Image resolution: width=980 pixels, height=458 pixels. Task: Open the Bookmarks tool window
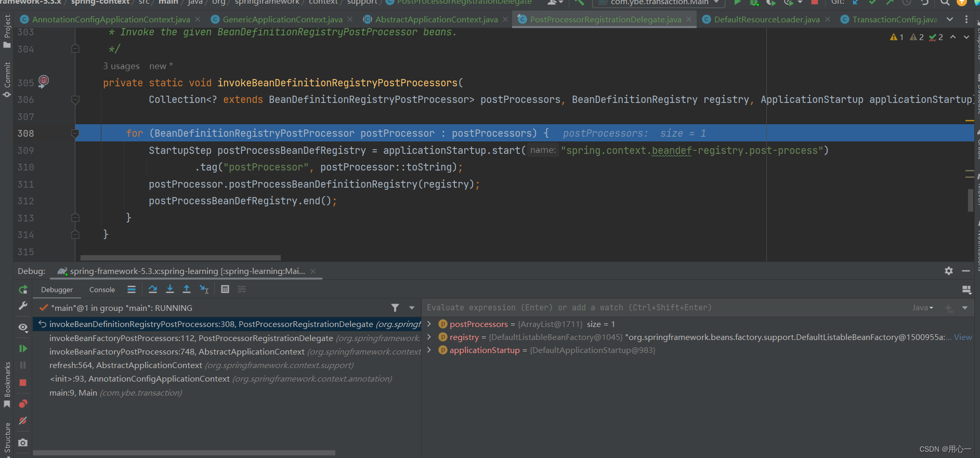click(7, 385)
